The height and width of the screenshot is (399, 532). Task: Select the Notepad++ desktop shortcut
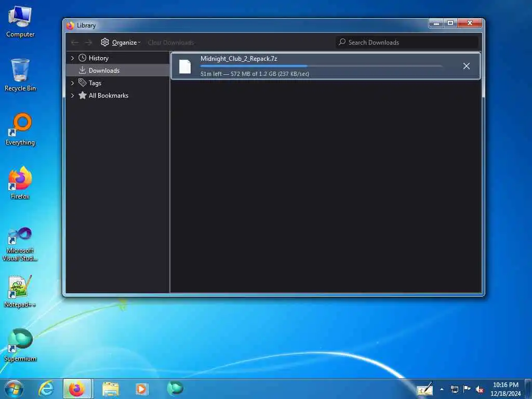pos(20,291)
